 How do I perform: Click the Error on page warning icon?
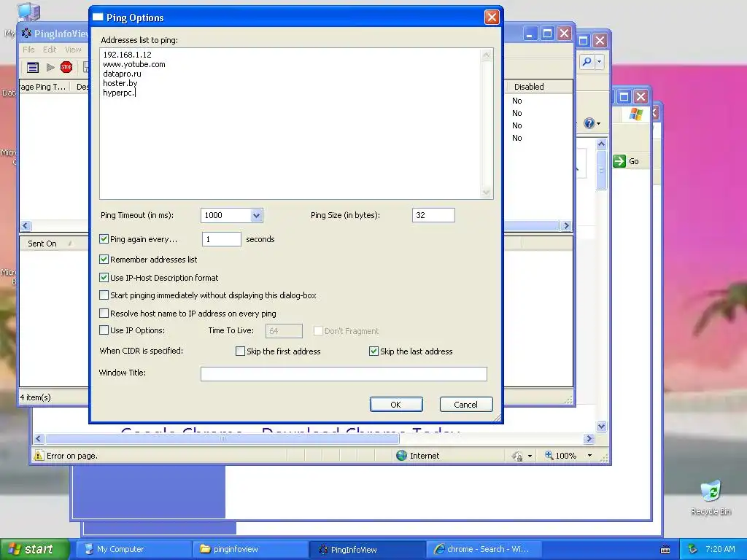(39, 456)
